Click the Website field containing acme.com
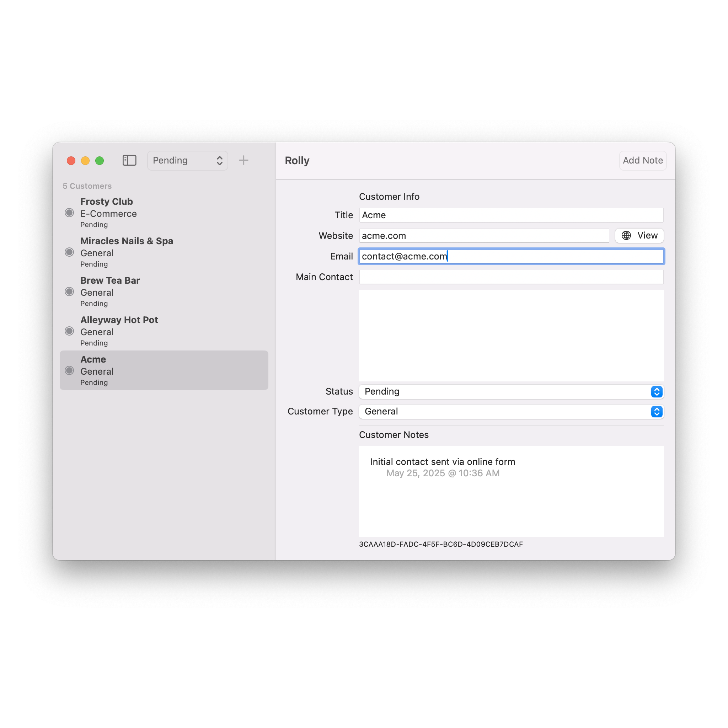 tap(483, 236)
